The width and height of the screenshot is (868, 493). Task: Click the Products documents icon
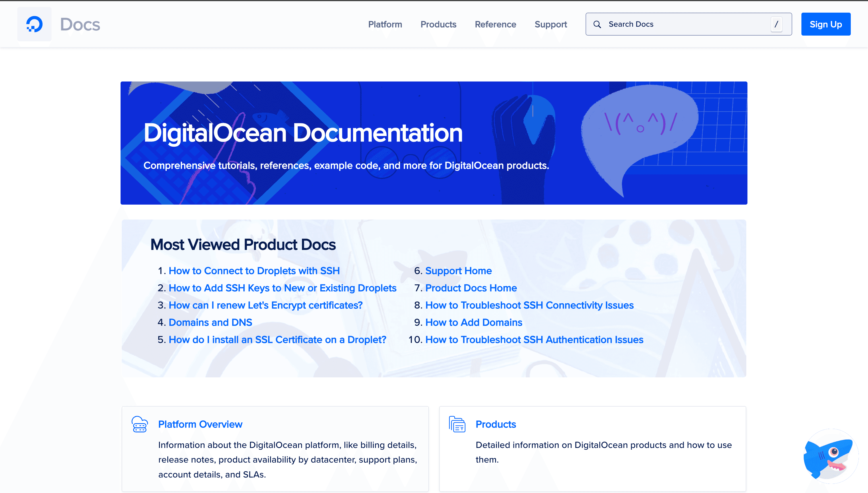(457, 424)
